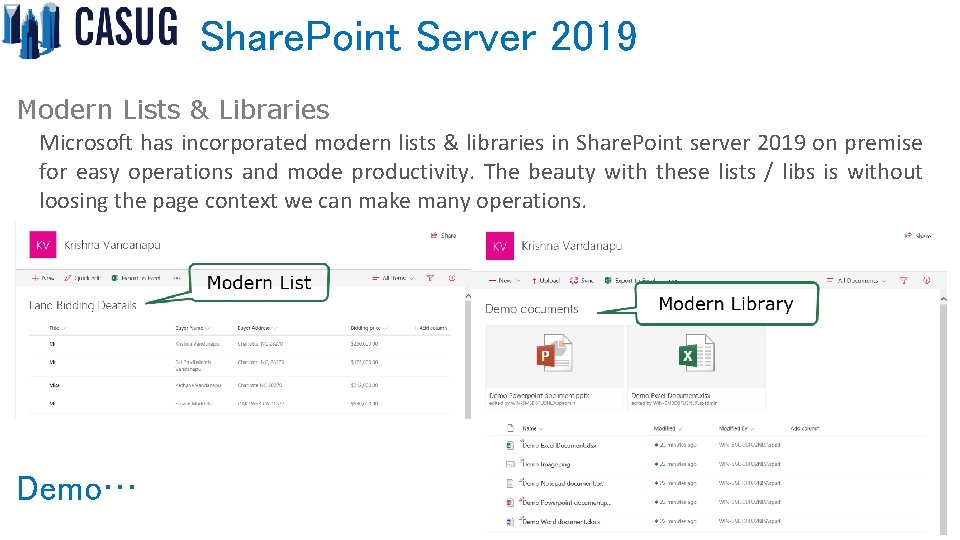Click scroll up arrow of list scrollbar
The image size is (960, 540).
[468, 296]
